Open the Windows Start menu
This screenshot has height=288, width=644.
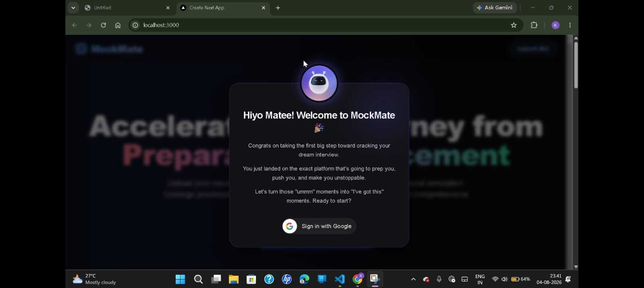coord(180,279)
